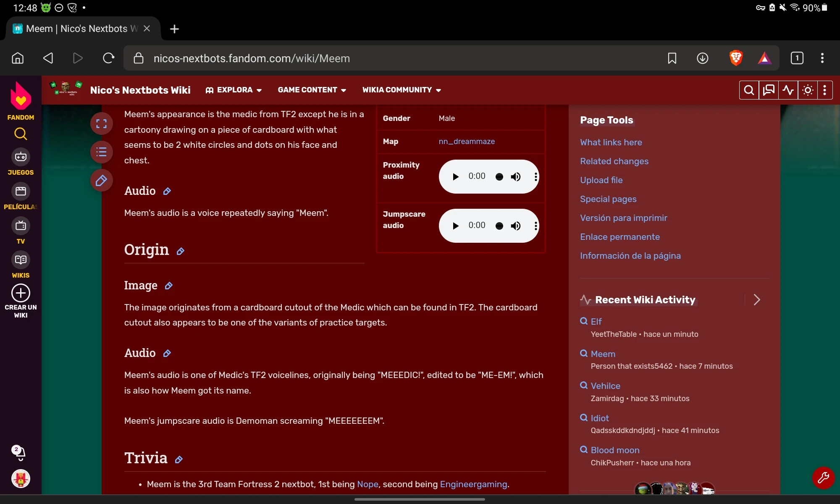
Task: Click the round pencil edit page icon
Action: pyautogui.click(x=101, y=181)
